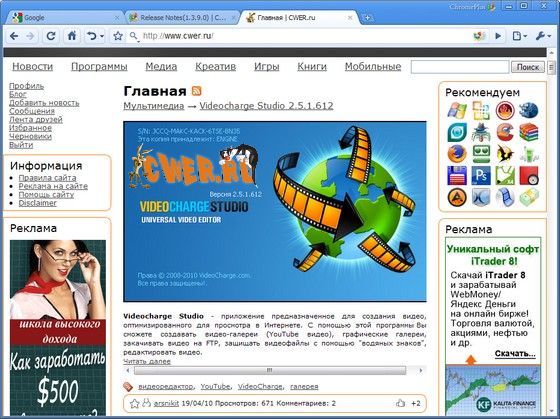The width and height of the screenshot is (560, 419).
Task: Open the Добавить новость link
Action: pos(44,103)
